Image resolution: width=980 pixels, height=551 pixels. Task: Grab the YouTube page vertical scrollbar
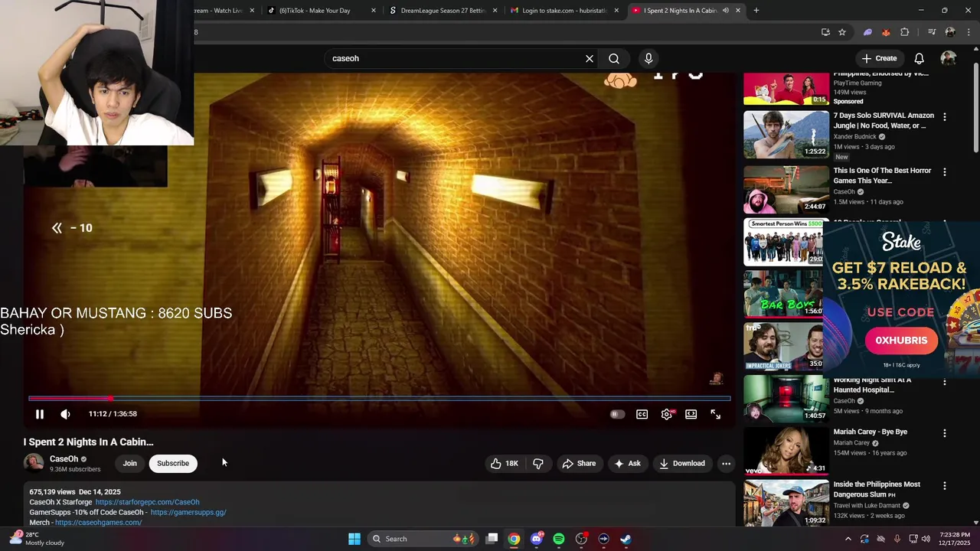(x=975, y=107)
